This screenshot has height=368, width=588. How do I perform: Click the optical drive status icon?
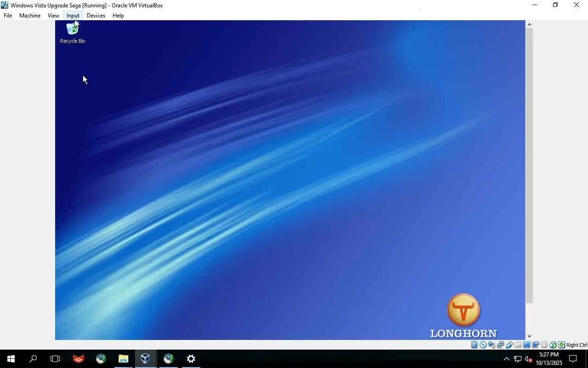(x=483, y=345)
